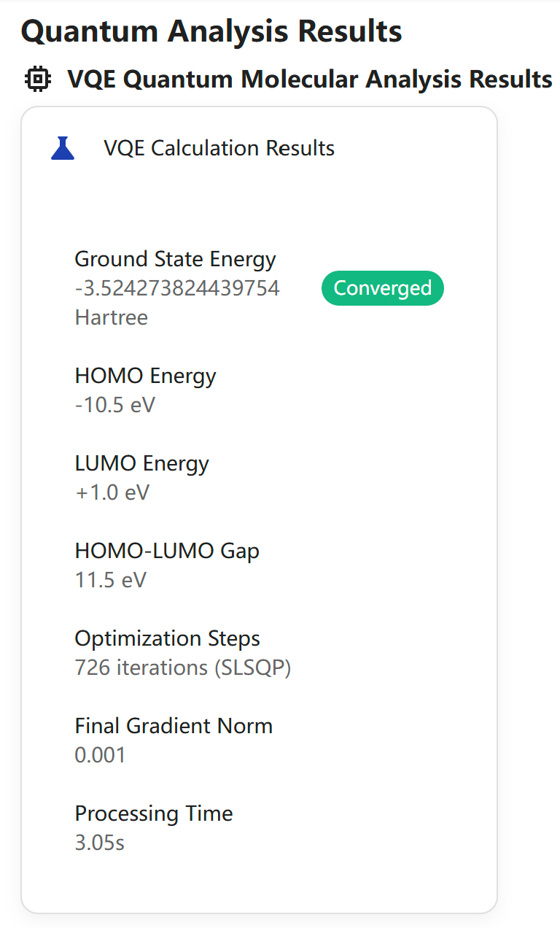560x928 pixels.
Task: Click the LUMO Energy label
Action: pyautogui.click(x=141, y=463)
